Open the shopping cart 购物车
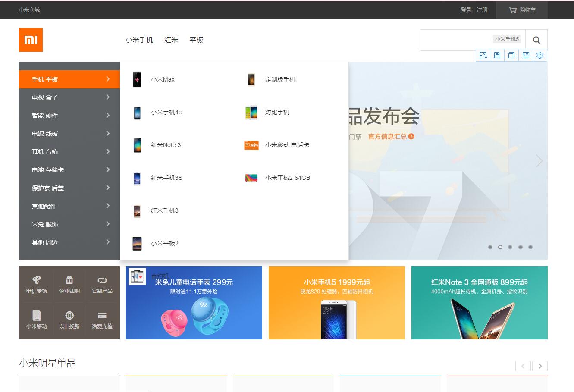 click(x=522, y=10)
